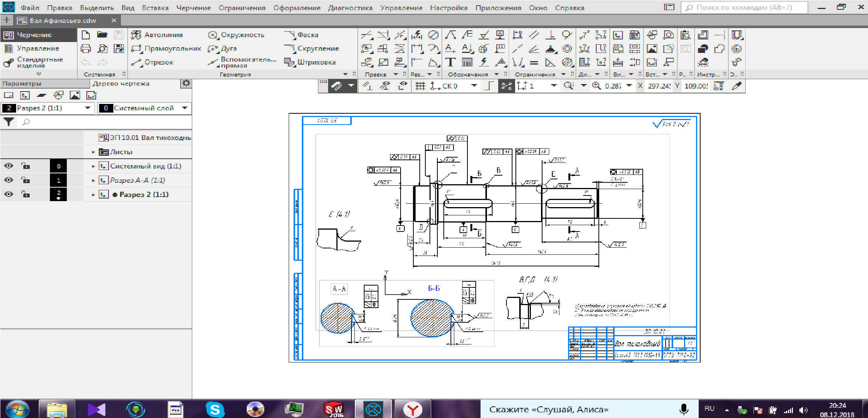
Task: Open the tree panel settings gear
Action: [186, 83]
